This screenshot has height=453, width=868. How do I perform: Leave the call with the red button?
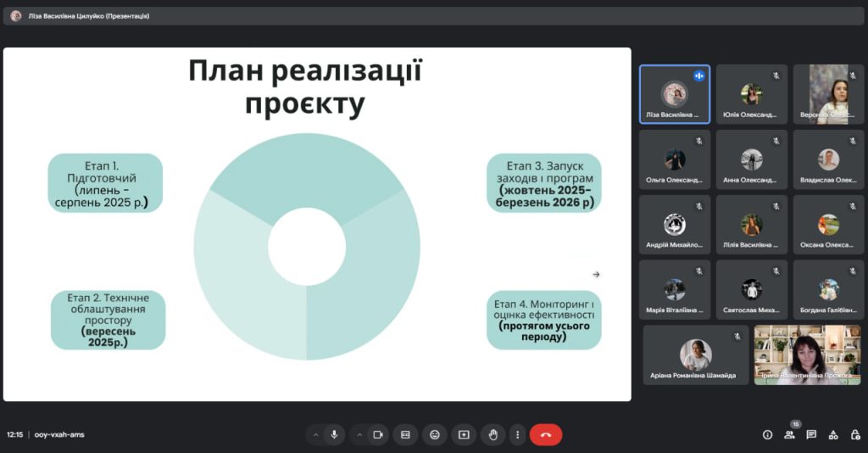point(546,434)
